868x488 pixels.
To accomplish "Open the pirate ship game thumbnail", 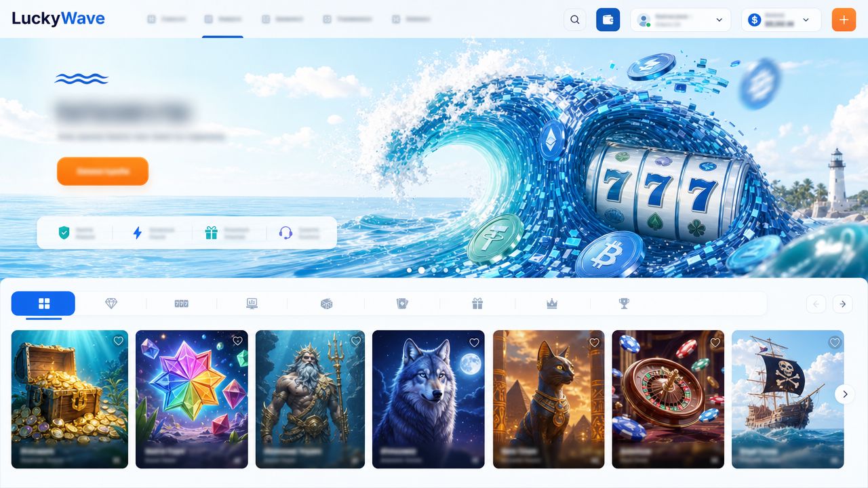I will (788, 399).
